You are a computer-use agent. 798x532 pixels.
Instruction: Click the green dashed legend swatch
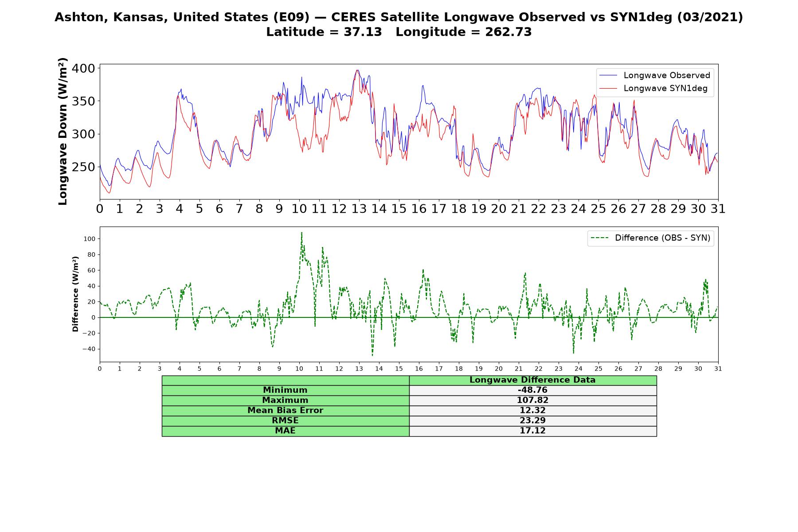[x=599, y=238]
